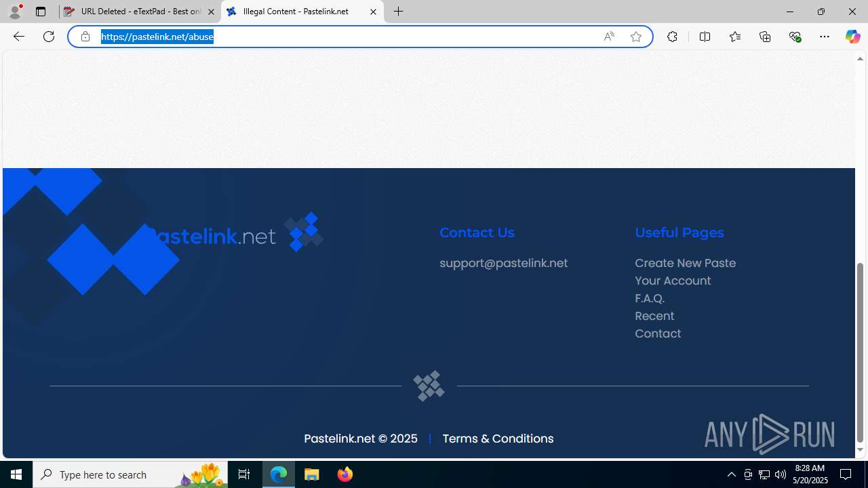Click Pastelink.net © 2025 text
Screen dimensions: 868x488
click(x=361, y=439)
